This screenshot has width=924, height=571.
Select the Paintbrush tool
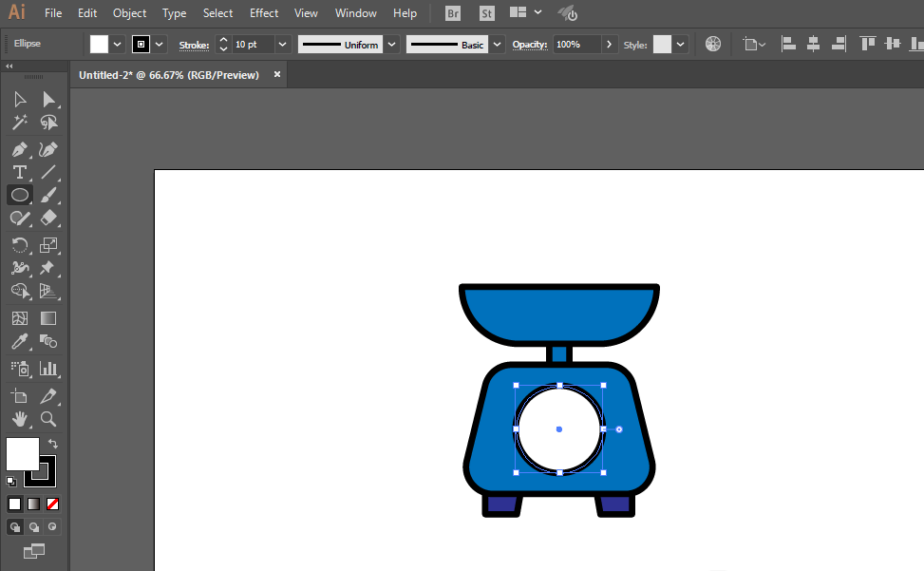(x=48, y=195)
